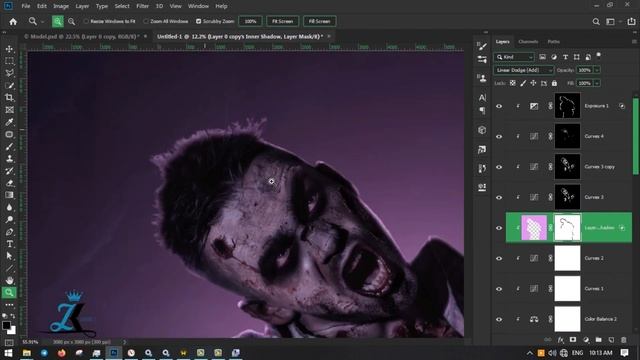Open the Image menu
Viewport: 640px width, 360px height.
point(61,6)
